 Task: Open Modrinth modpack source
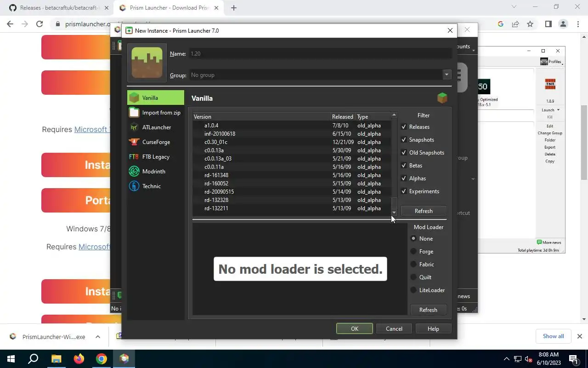156,171
